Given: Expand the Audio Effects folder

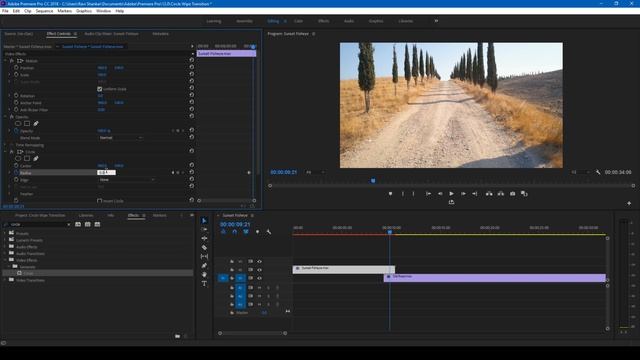Looking at the screenshot, I should pyautogui.click(x=5, y=247).
